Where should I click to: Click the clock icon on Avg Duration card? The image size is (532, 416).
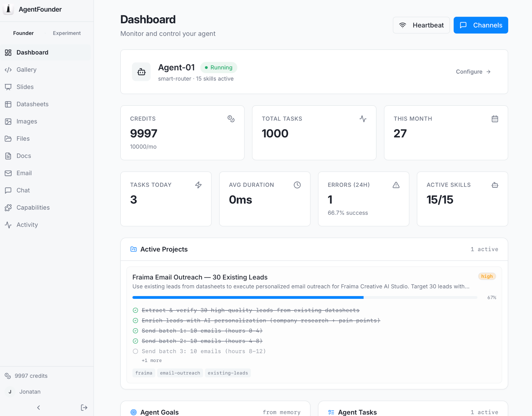pyautogui.click(x=297, y=185)
